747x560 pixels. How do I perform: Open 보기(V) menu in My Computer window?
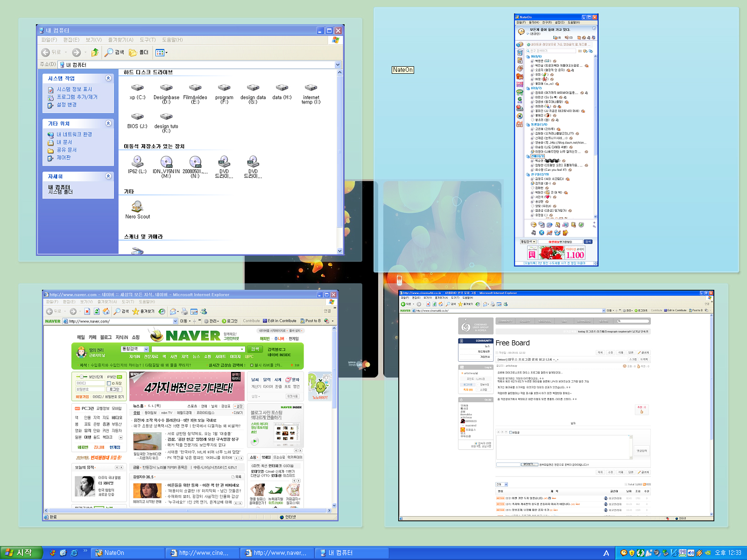pyautogui.click(x=94, y=40)
